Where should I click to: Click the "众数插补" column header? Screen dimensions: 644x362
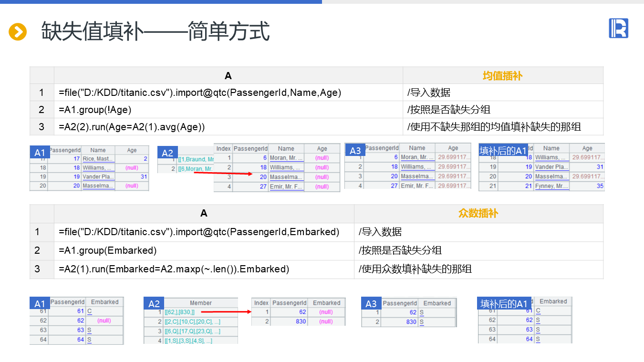478,213
